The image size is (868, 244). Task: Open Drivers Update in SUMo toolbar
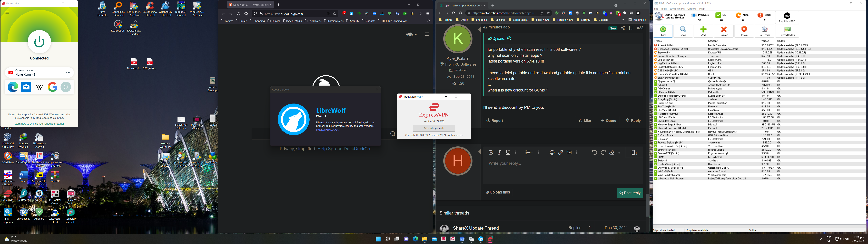787,31
